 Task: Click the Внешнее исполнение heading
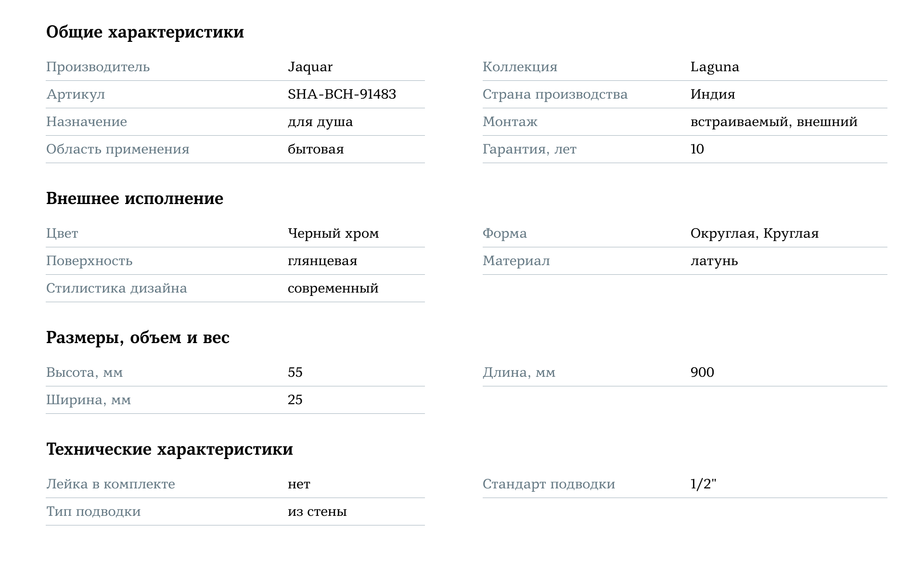click(x=135, y=198)
